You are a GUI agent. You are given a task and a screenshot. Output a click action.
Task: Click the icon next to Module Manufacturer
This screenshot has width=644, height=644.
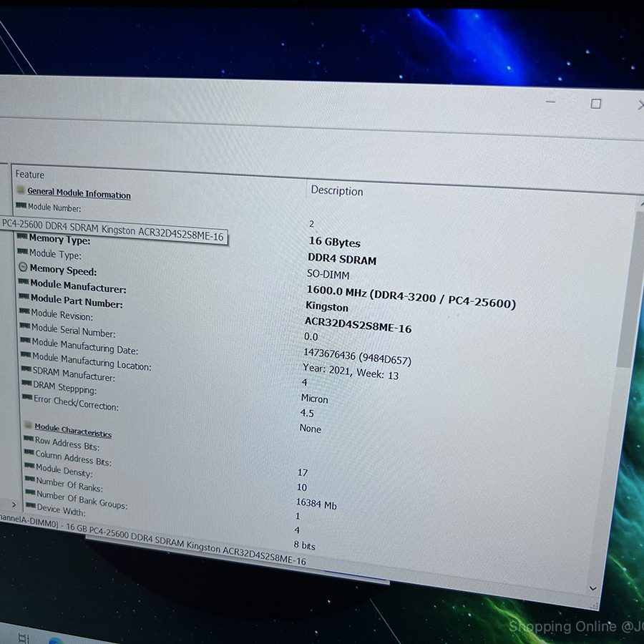(x=24, y=282)
